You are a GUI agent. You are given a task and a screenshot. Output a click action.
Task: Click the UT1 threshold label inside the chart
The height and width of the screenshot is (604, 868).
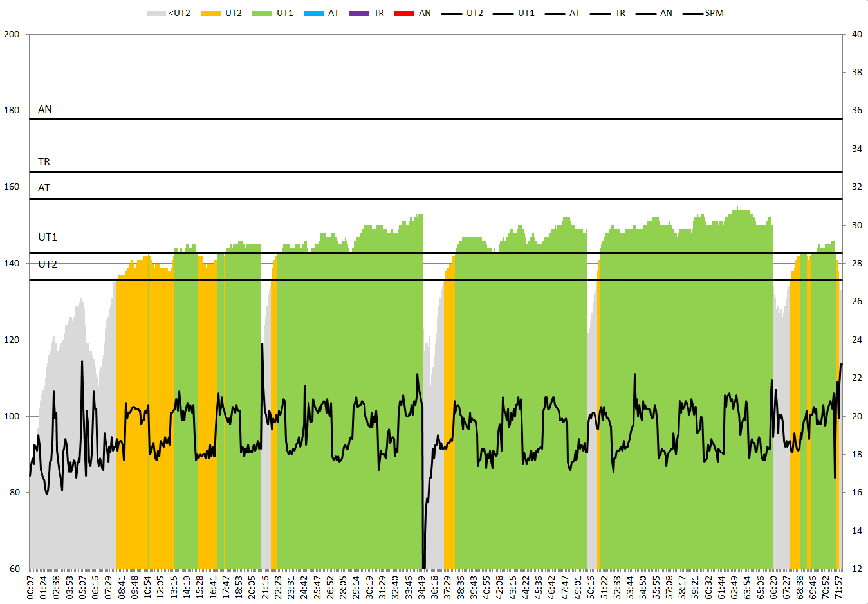coord(48,237)
